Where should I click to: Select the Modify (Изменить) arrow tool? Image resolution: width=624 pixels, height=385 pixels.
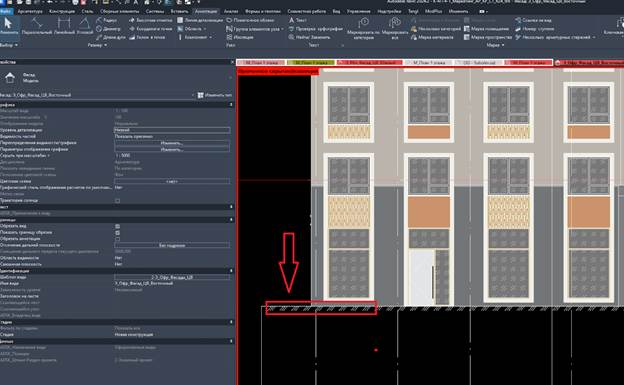8,25
